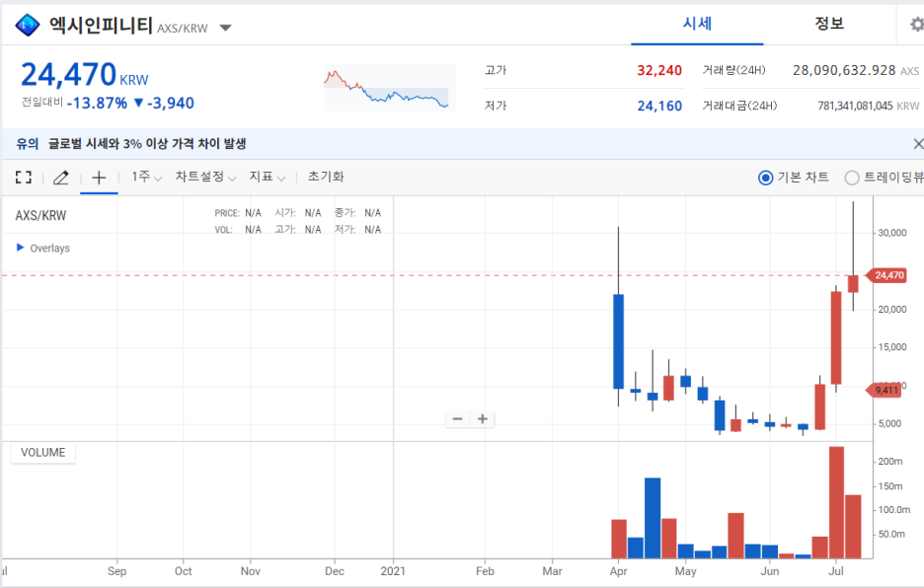
Task: Toggle fullscreen chart icon
Action: (24, 177)
